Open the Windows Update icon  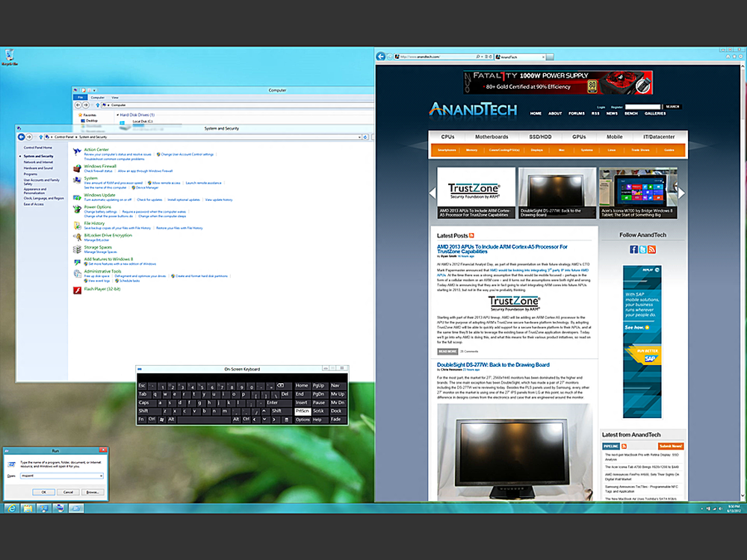pos(77,197)
